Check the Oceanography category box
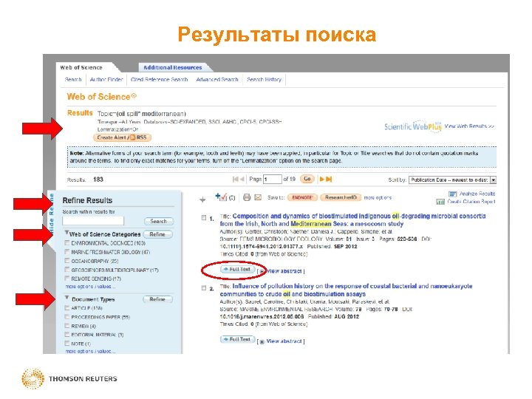Screen dimensions: 532x399 tap(67, 261)
